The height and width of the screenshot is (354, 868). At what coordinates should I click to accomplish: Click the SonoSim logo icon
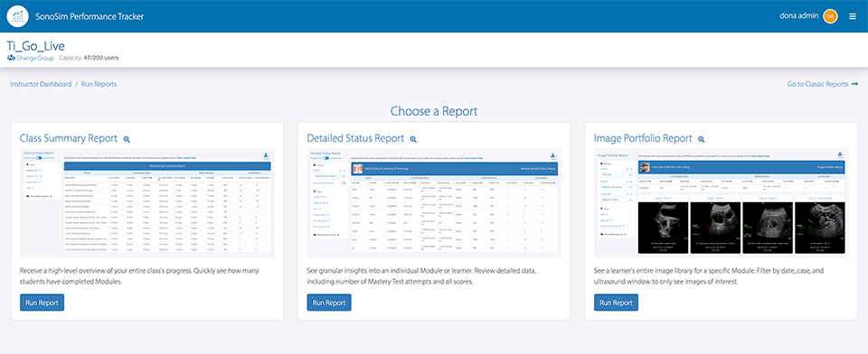click(x=18, y=16)
